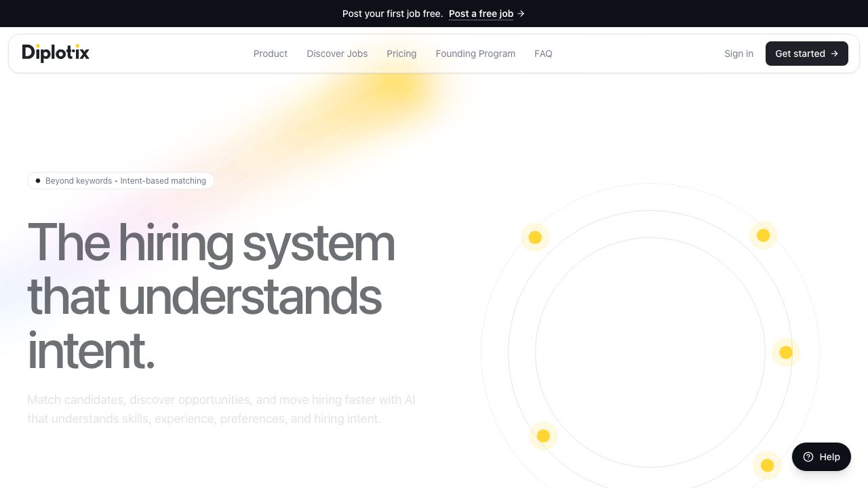Click the Diplotix logo
Screen dimensions: 868x488
coord(56,53)
